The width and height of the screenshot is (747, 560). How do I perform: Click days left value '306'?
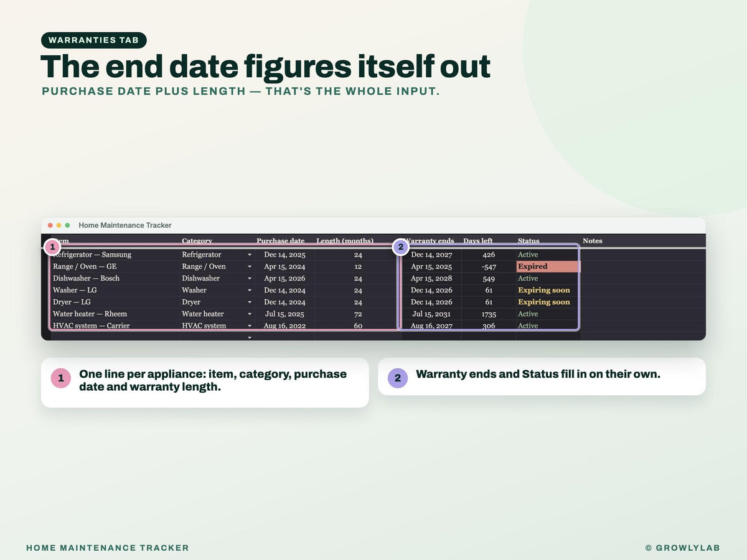(x=489, y=325)
